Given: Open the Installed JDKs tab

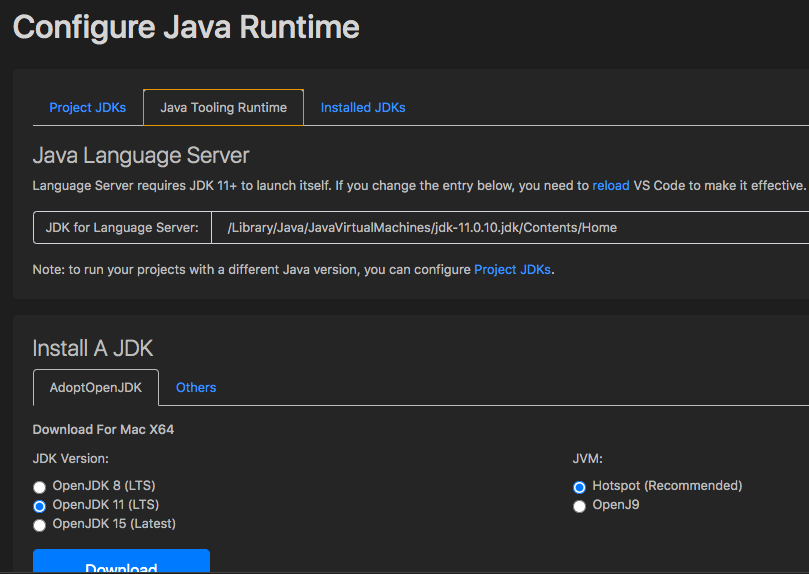Looking at the screenshot, I should point(363,108).
